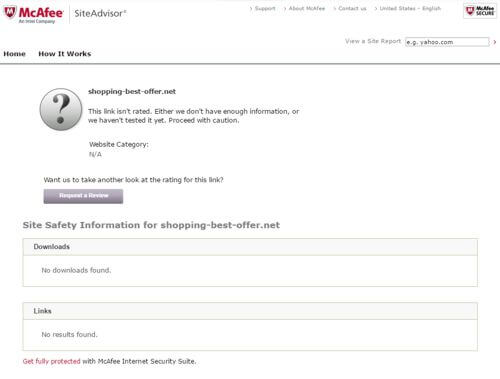Select the shopping-best-offer.net domain title
The image size is (500, 379).
132,91
